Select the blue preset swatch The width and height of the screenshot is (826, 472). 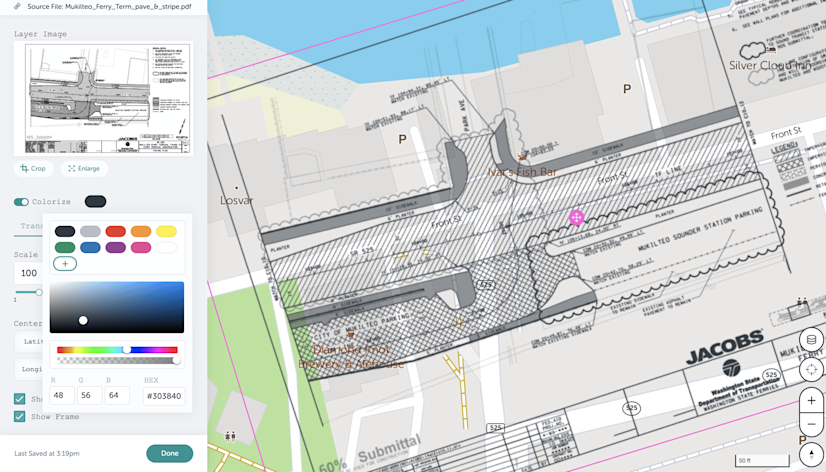point(90,248)
